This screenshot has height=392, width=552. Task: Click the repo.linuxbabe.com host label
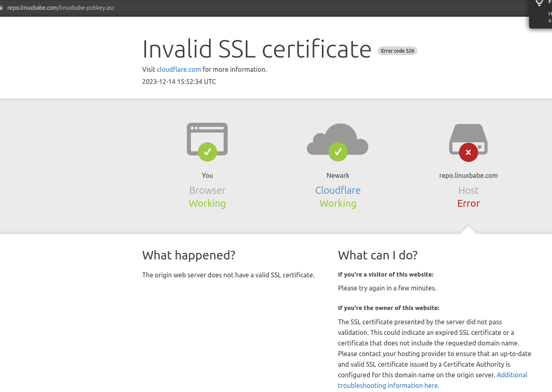click(x=468, y=175)
